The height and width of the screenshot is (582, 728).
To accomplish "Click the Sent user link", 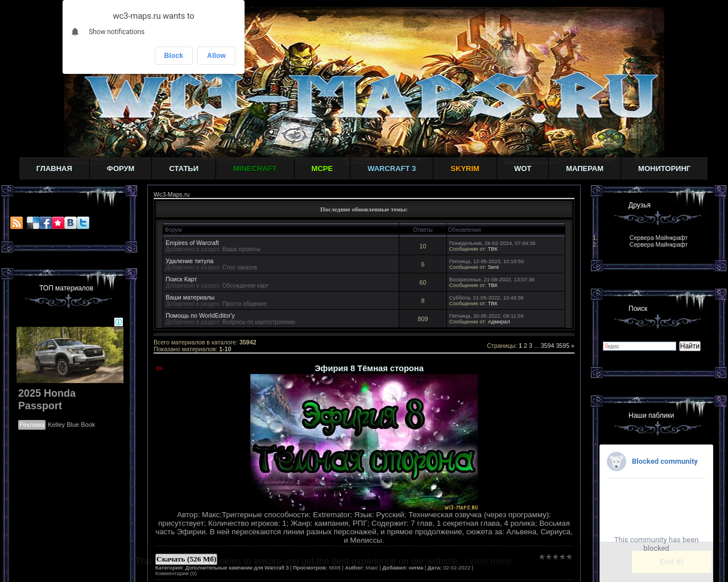I will 493,267.
